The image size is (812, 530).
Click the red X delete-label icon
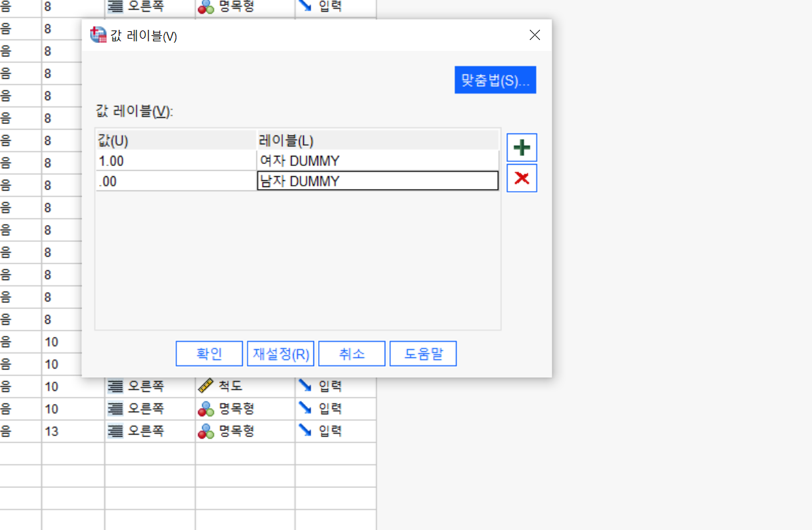pos(522,178)
